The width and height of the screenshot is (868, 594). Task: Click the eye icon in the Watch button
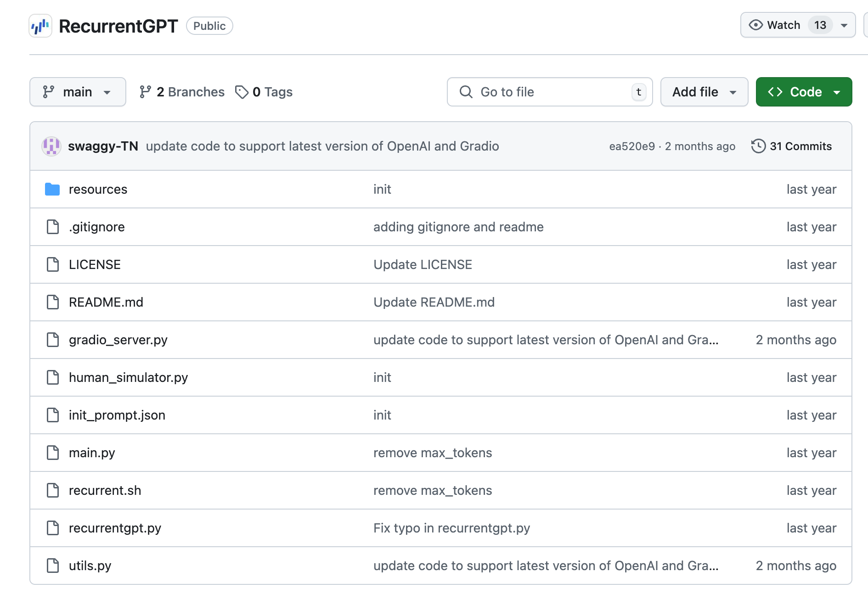[x=755, y=25]
